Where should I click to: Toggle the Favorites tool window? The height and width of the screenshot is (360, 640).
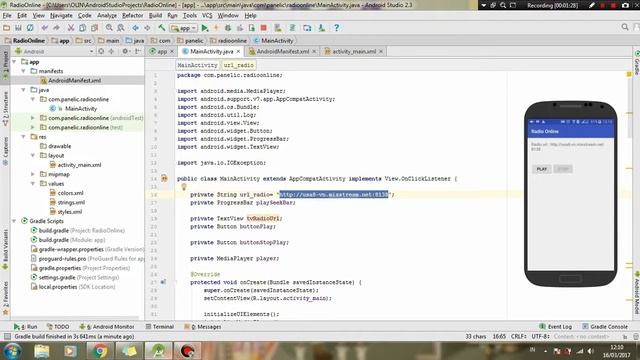[5, 298]
